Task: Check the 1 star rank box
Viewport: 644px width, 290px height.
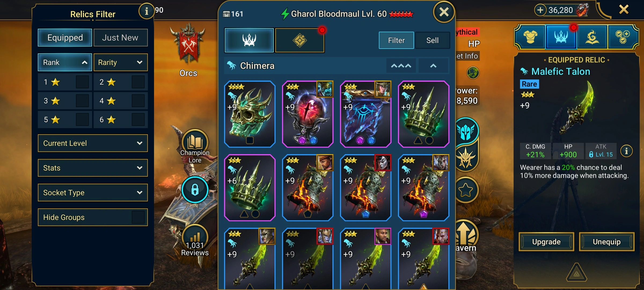Action: [x=82, y=82]
